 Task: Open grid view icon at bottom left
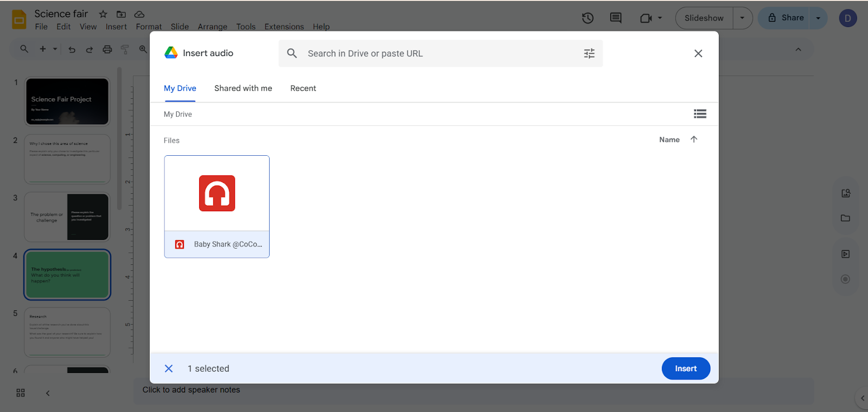click(21, 393)
